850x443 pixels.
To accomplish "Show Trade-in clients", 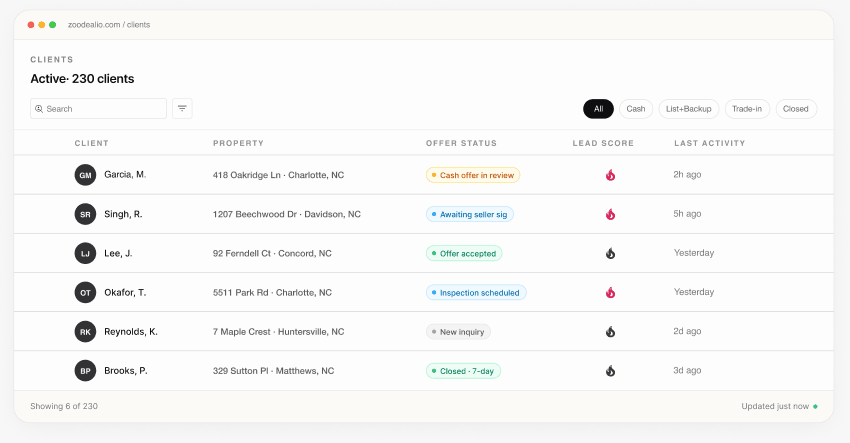I will [747, 109].
